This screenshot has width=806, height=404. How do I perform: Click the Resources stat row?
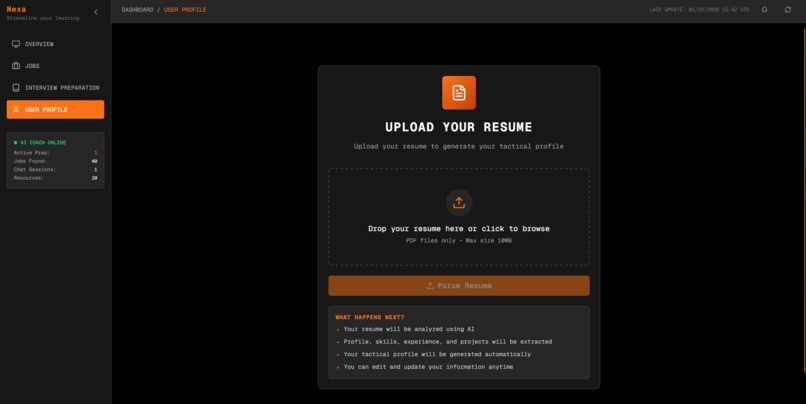coord(56,178)
